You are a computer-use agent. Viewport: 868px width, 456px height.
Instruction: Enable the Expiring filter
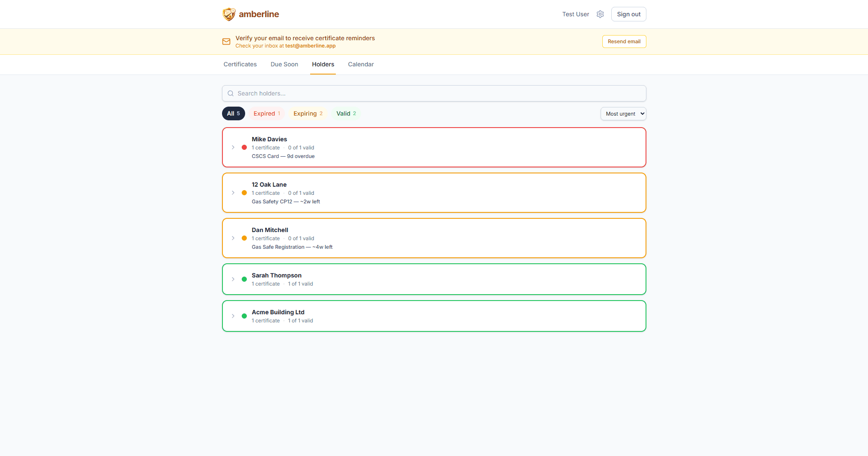pos(308,113)
